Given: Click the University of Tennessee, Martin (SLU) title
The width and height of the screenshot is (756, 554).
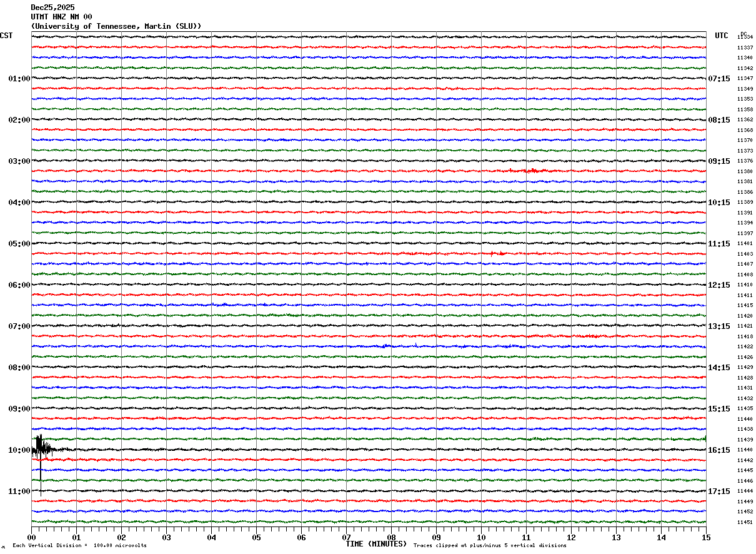Looking at the screenshot, I should tap(116, 26).
